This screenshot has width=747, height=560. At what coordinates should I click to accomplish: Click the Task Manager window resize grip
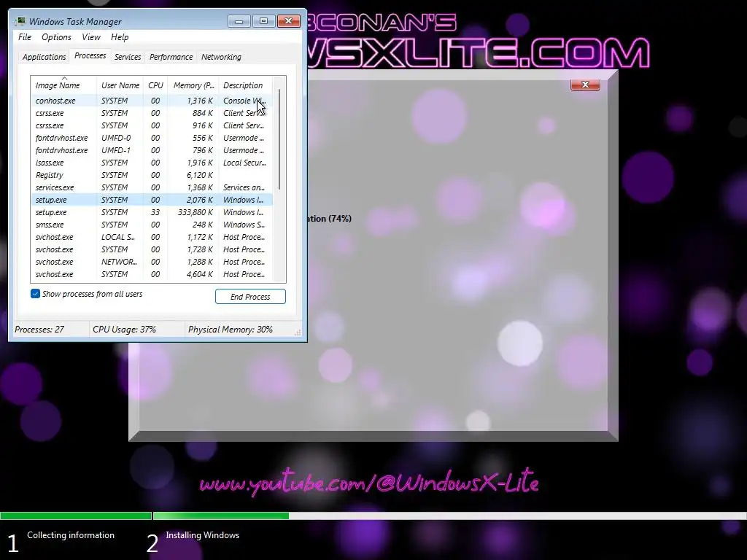tap(298, 332)
